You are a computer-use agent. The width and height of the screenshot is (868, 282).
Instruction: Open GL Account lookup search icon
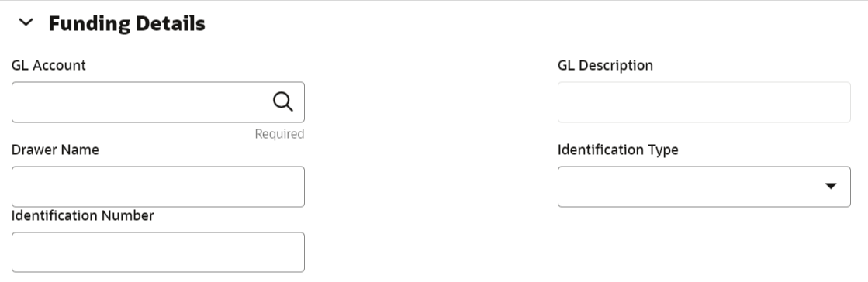tap(283, 101)
